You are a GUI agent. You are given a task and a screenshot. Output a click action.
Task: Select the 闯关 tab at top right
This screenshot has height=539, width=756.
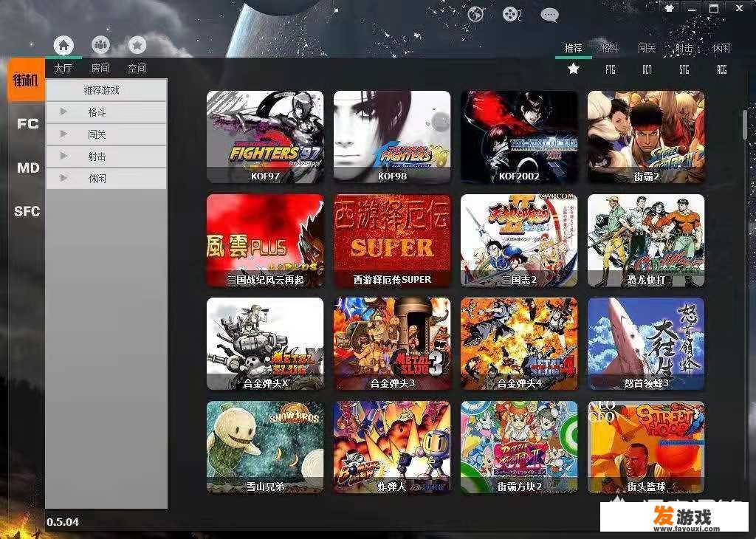(x=647, y=48)
